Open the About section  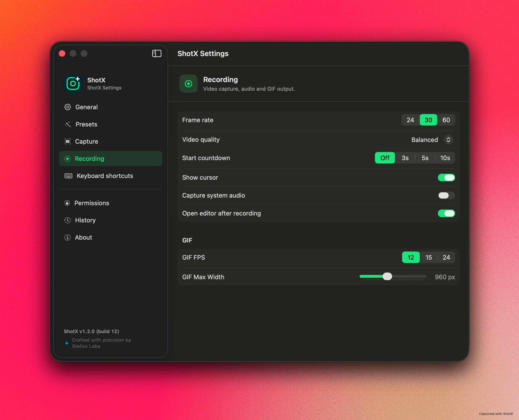click(110, 237)
